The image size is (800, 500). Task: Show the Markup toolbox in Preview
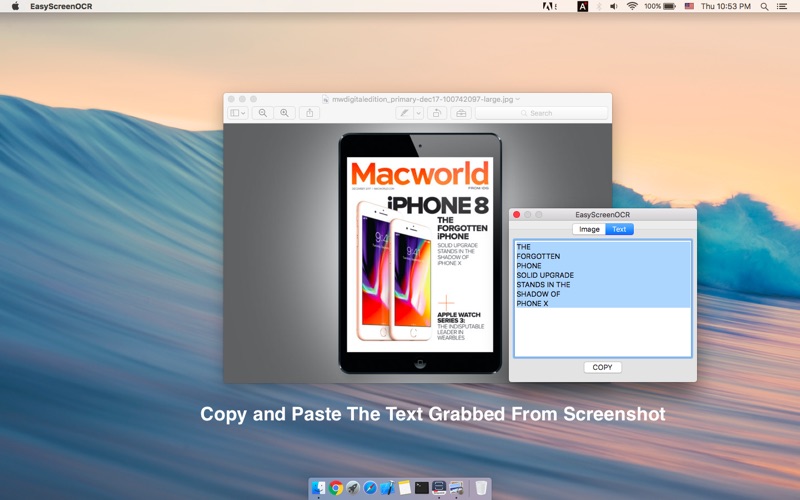tap(461, 113)
